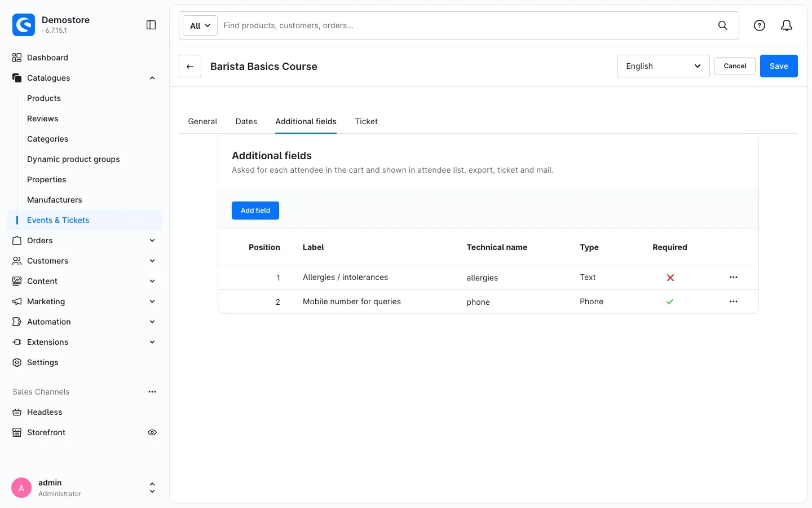
Task: Click the Shopware Demostore logo
Action: click(x=24, y=25)
